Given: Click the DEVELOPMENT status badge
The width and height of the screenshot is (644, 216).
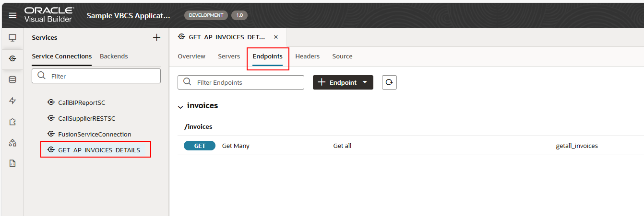Looking at the screenshot, I should [206, 15].
